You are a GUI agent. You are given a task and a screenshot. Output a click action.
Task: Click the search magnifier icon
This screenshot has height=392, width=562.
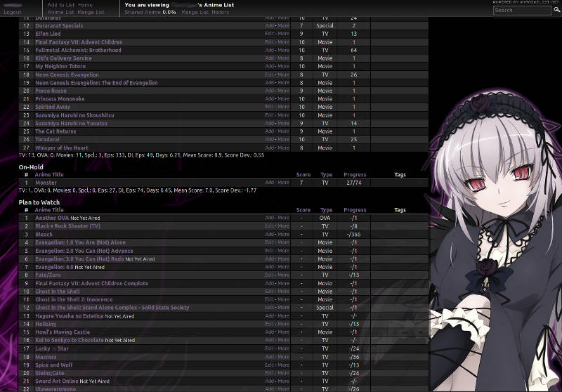(x=556, y=10)
